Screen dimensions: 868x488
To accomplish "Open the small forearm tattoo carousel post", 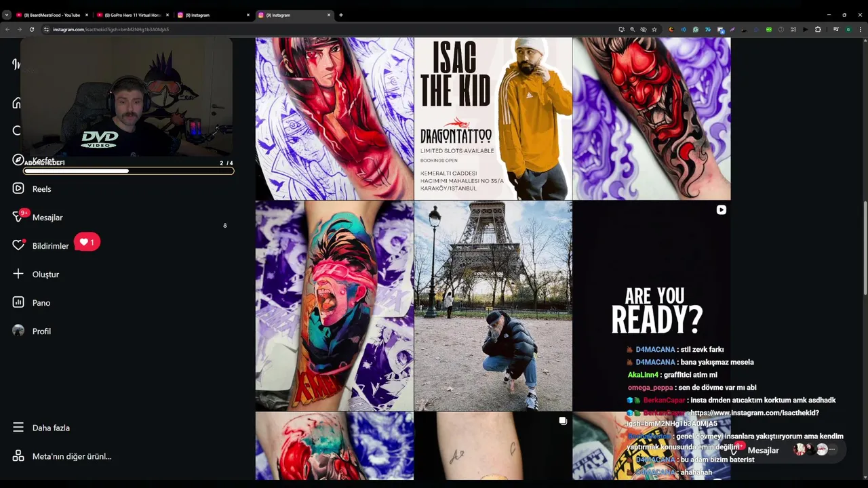I will [x=493, y=446].
